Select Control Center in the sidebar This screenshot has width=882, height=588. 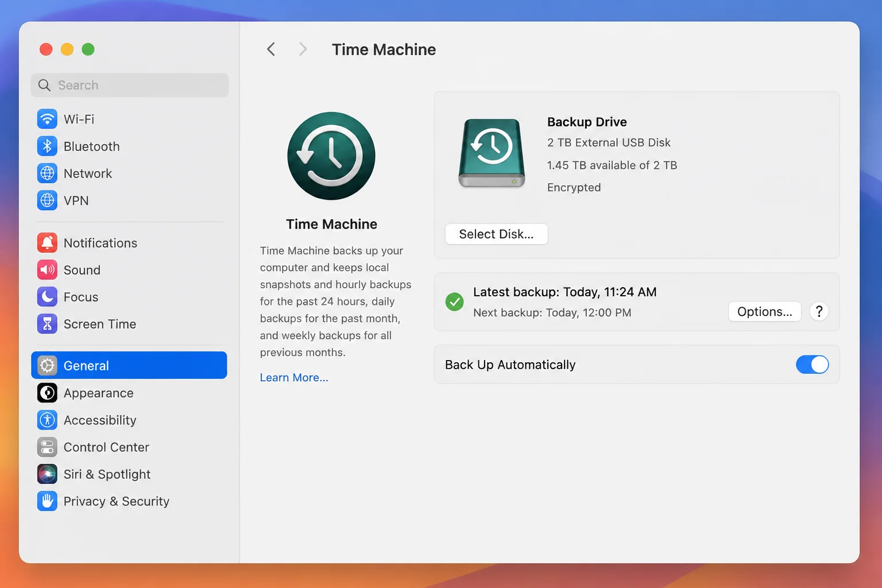coord(129,447)
